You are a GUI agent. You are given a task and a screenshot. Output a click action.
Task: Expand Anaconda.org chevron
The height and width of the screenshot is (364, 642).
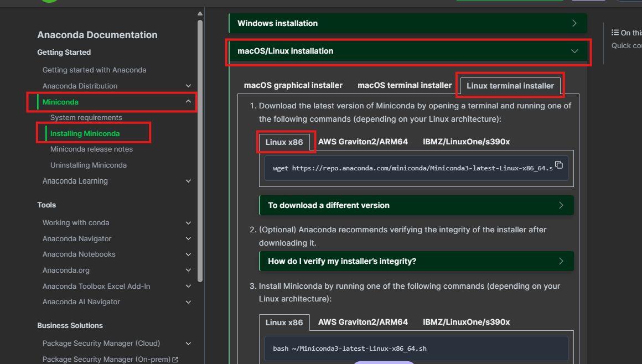(x=188, y=270)
